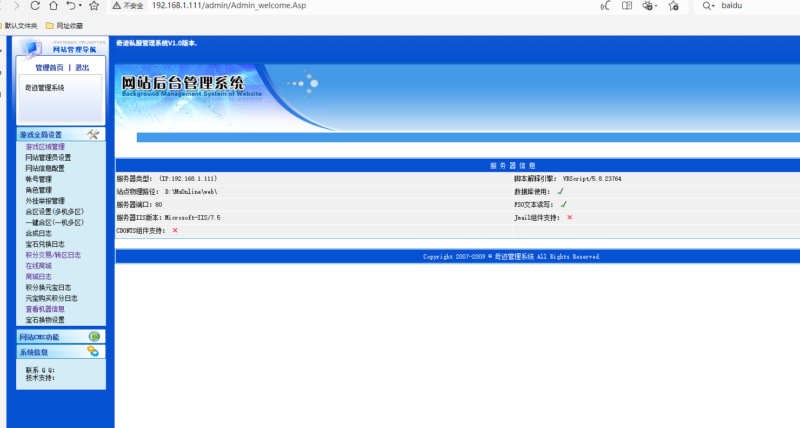The height and width of the screenshot is (428, 800).
Task: Reload the page with the refresh icon
Action: point(35,6)
